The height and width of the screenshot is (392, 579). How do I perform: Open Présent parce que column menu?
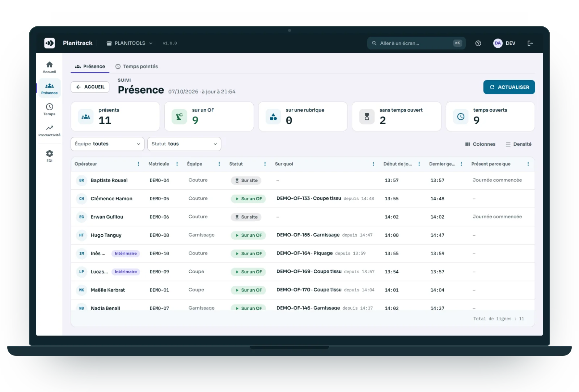(528, 164)
